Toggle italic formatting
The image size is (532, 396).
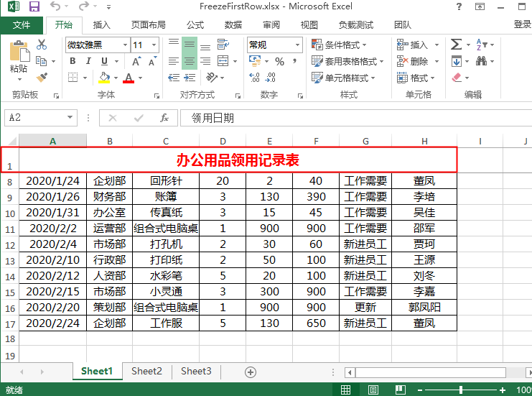(x=88, y=61)
